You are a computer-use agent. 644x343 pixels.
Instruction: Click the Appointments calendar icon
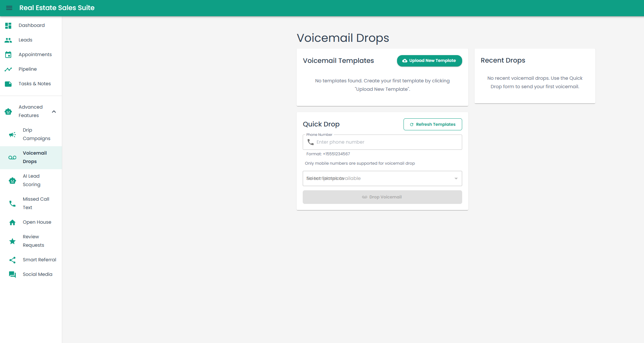8,54
